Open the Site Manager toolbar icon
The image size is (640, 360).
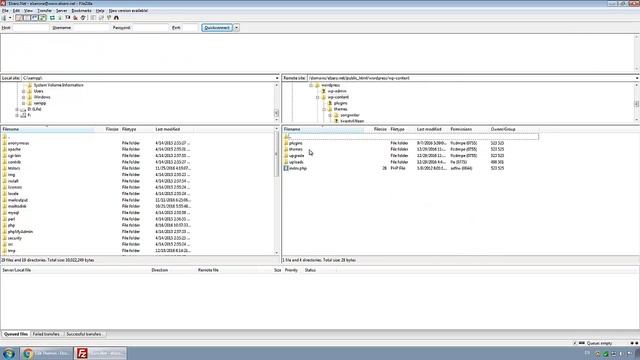coord(4,18)
